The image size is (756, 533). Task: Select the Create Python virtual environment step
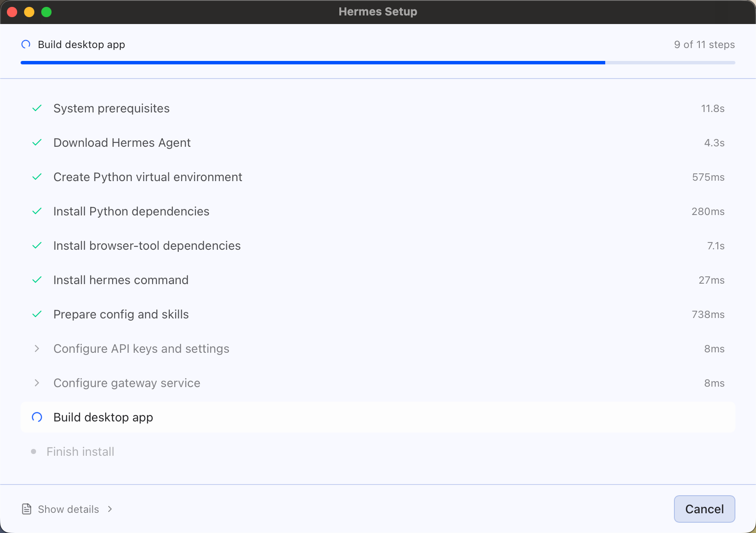point(378,177)
